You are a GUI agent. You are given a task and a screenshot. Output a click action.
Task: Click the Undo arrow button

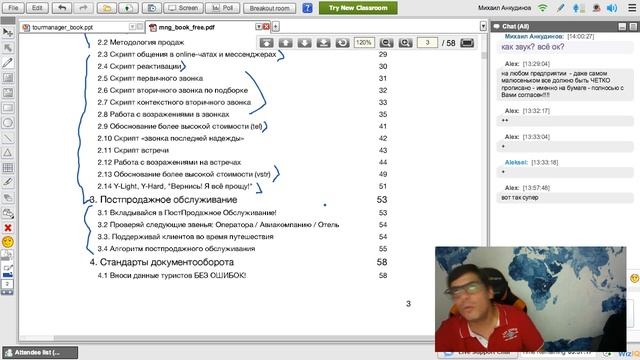pos(62,8)
